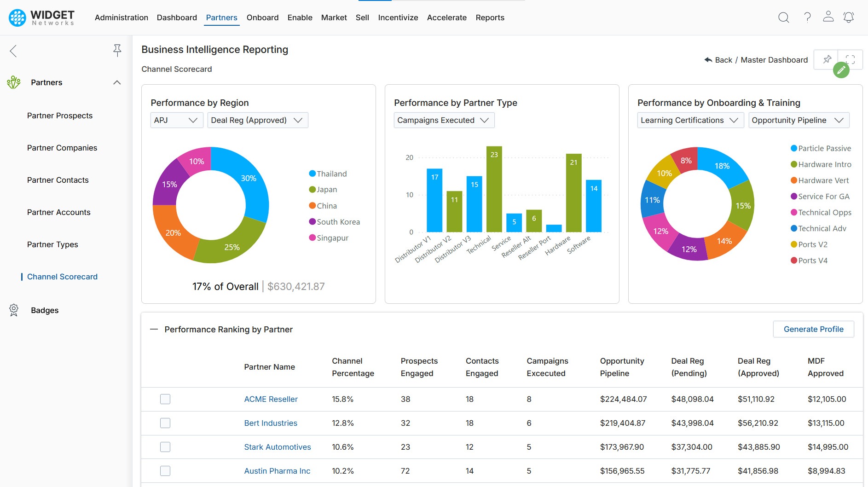
Task: Open the Onboard menu
Action: tap(262, 17)
